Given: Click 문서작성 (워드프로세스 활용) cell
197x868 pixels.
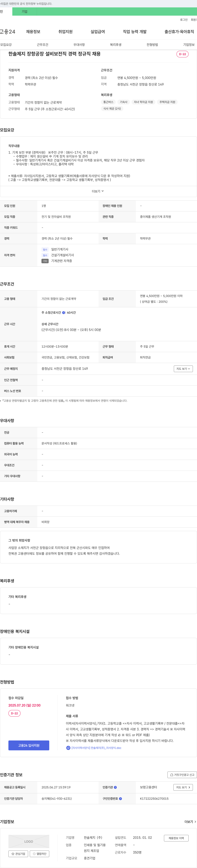Looking at the screenshot, I should tap(59, 443).
